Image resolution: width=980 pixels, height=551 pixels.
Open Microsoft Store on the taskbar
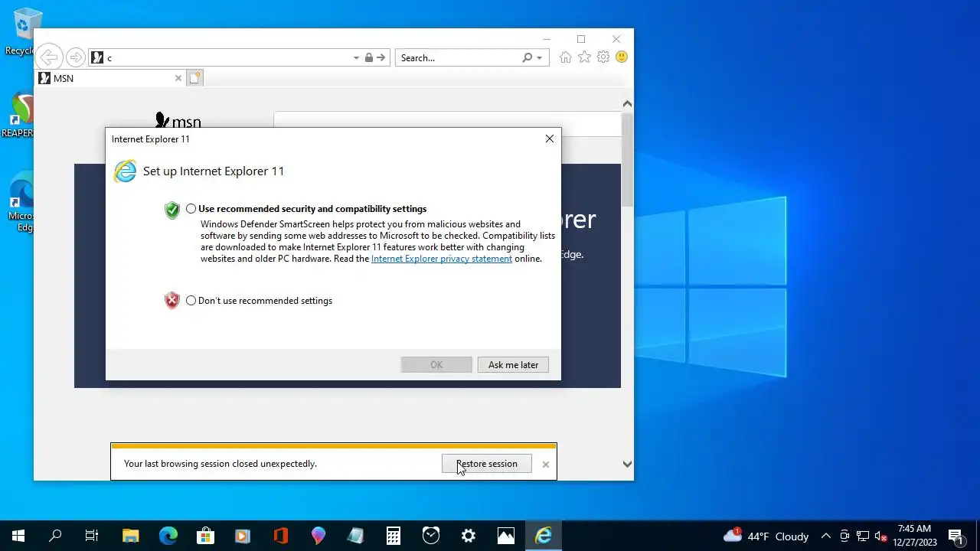205,536
